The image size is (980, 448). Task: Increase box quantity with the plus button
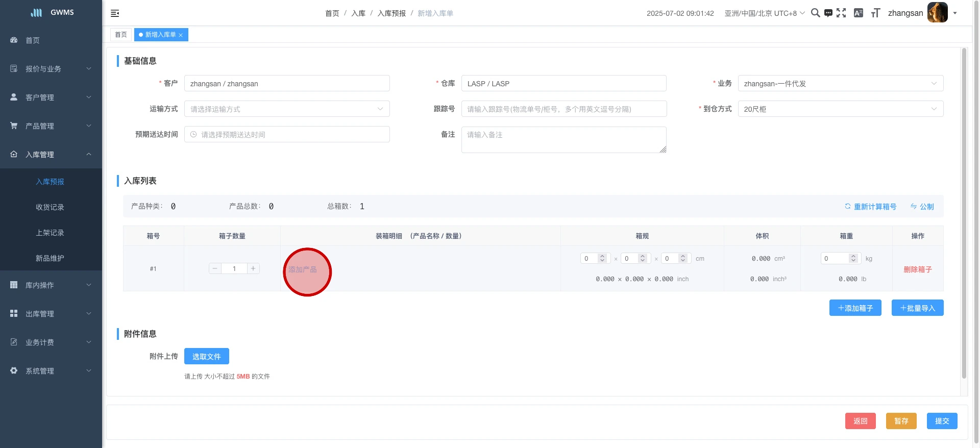click(x=253, y=269)
